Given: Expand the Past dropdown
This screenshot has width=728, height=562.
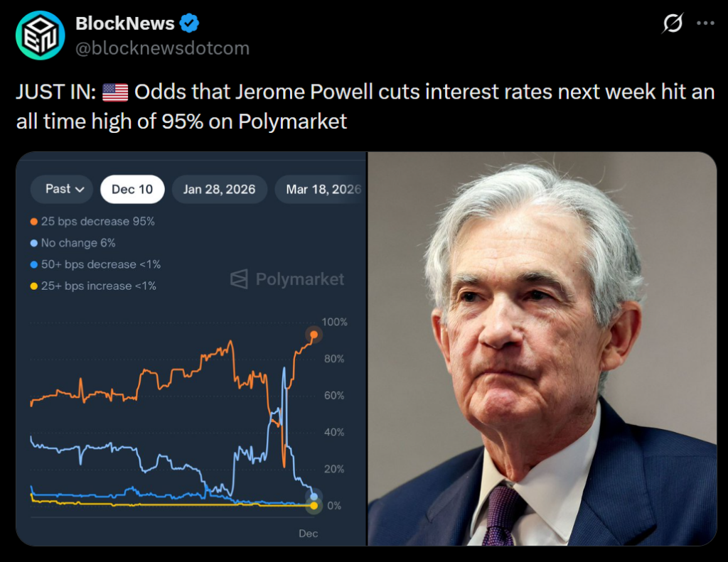Looking at the screenshot, I should click(62, 189).
